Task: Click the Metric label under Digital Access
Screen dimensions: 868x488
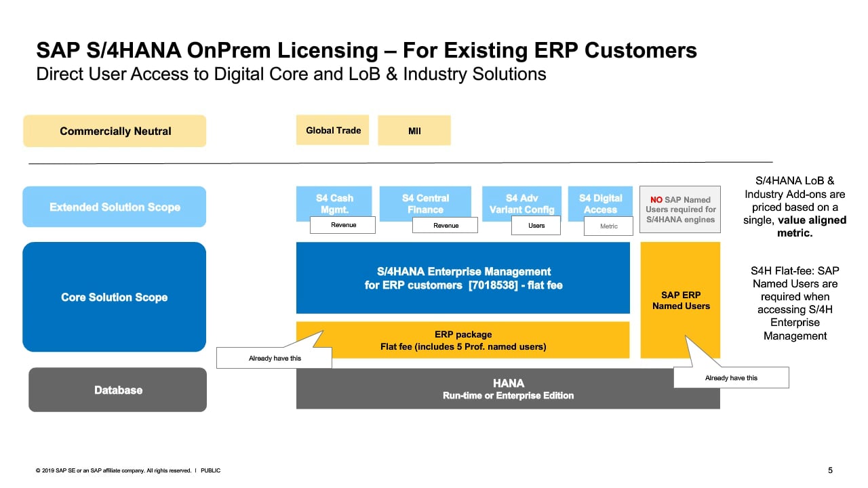Action: click(x=608, y=226)
